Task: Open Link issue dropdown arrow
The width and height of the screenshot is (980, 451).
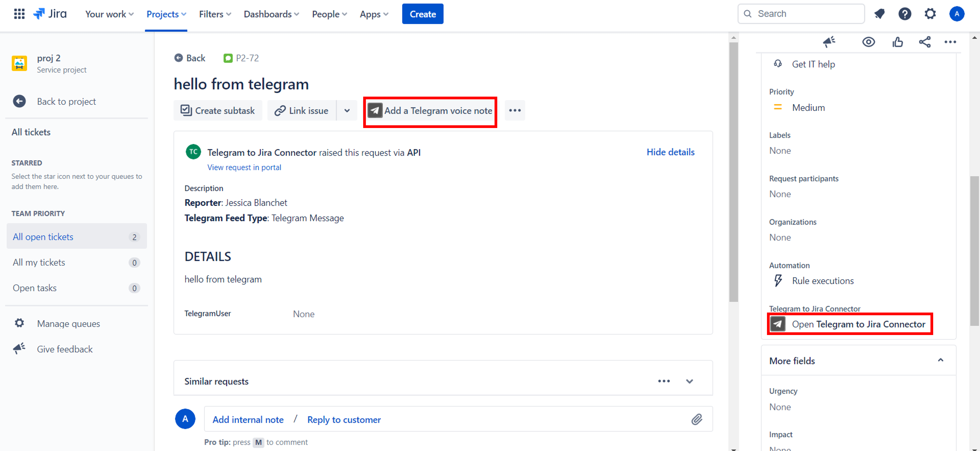Action: (347, 110)
